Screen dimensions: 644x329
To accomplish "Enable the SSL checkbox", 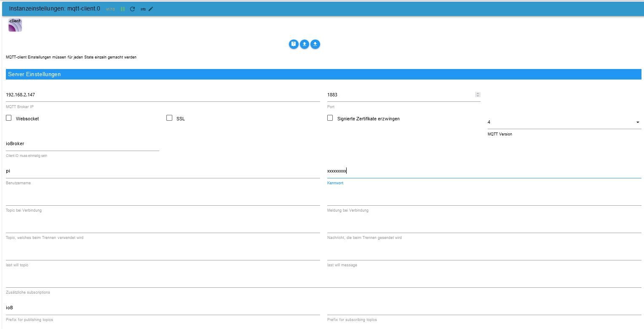I will click(169, 118).
